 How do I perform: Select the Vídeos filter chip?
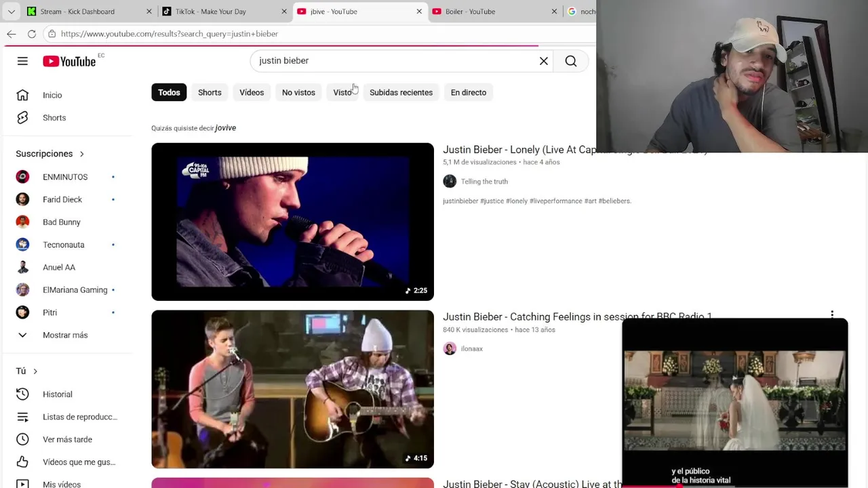[x=252, y=92]
